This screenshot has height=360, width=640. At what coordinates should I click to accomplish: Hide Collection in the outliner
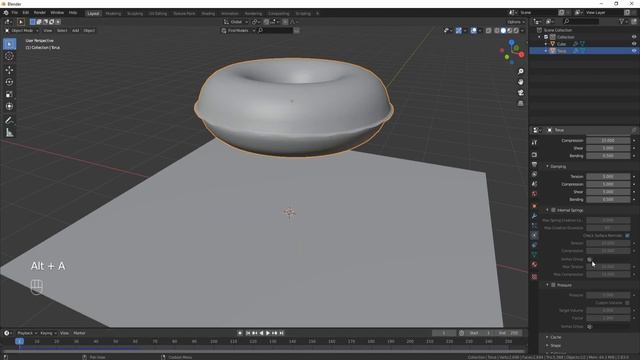click(x=634, y=37)
